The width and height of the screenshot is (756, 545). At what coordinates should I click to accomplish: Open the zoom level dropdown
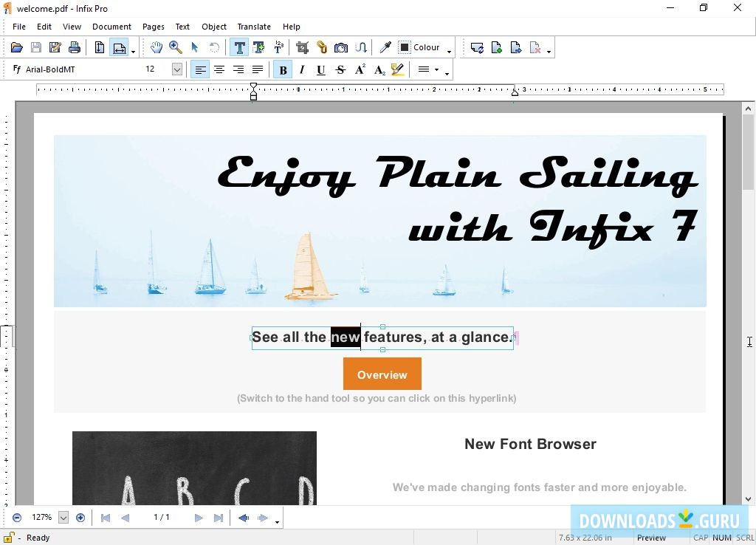click(63, 518)
